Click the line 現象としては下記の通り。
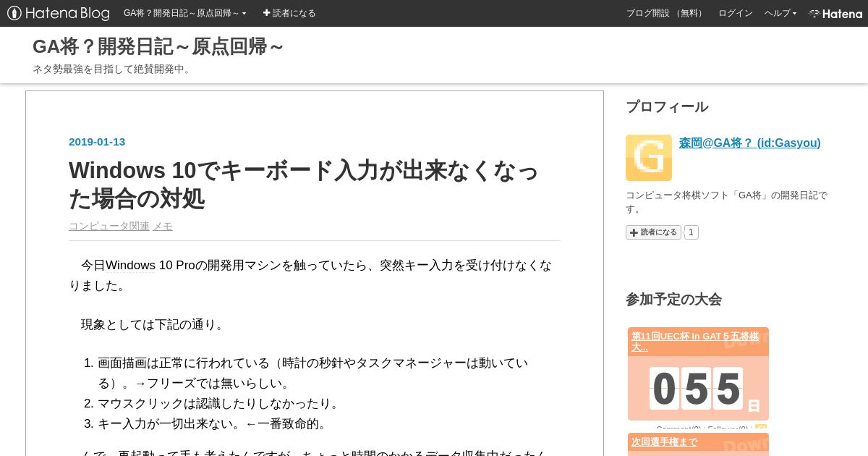Image resolution: width=868 pixels, height=456 pixels. 155,324
